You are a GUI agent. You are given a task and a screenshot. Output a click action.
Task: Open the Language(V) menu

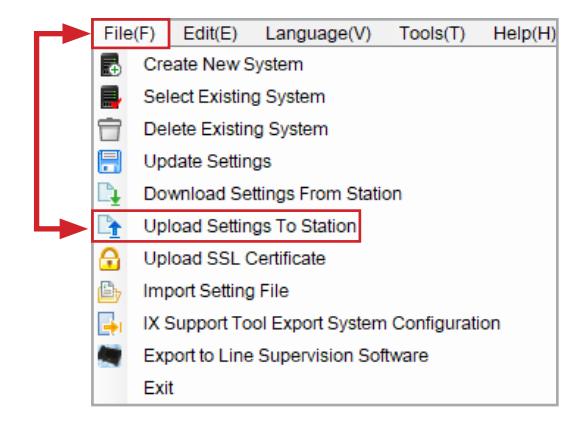tap(318, 34)
